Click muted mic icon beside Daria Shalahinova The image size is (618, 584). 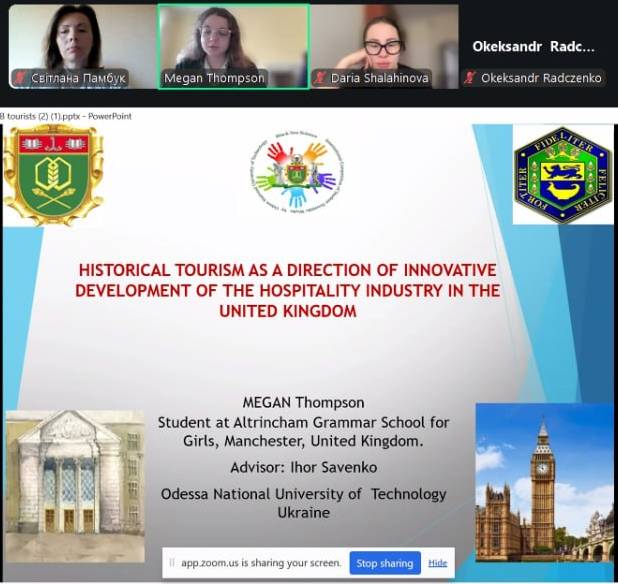[x=321, y=78]
